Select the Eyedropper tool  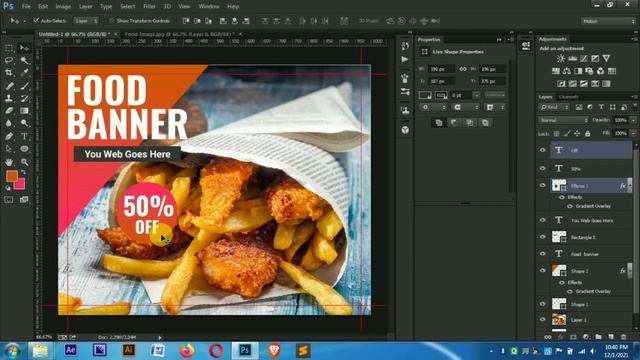tap(24, 73)
